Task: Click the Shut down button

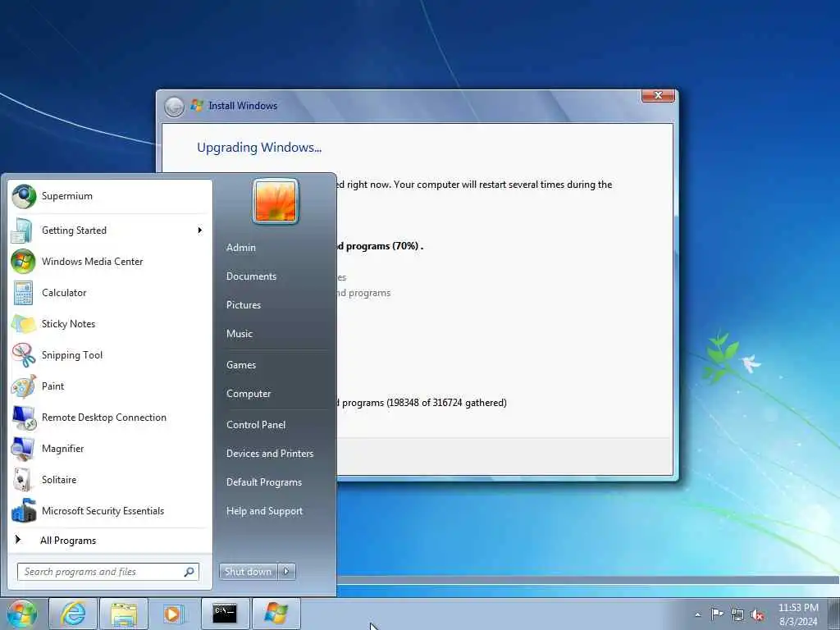Action: (x=249, y=572)
